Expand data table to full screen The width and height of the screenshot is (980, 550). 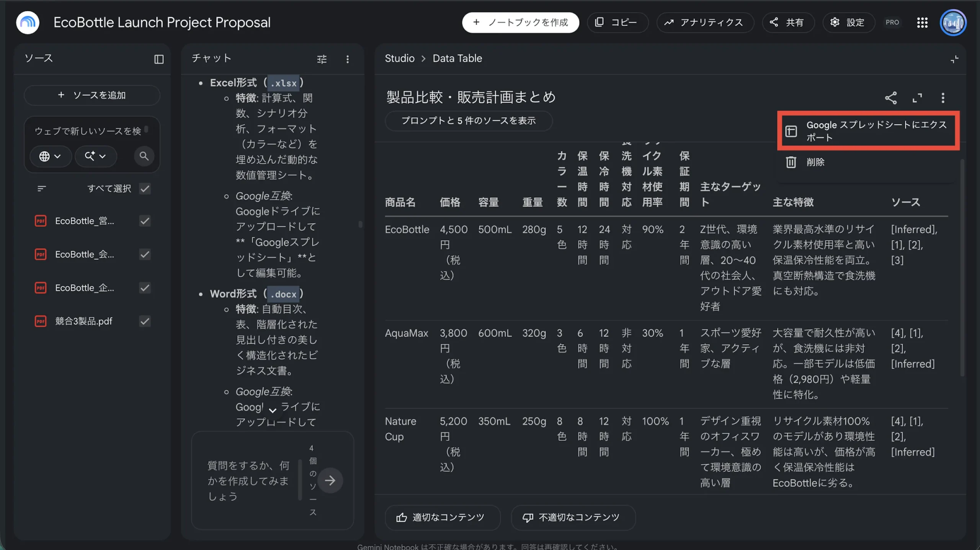tap(917, 98)
